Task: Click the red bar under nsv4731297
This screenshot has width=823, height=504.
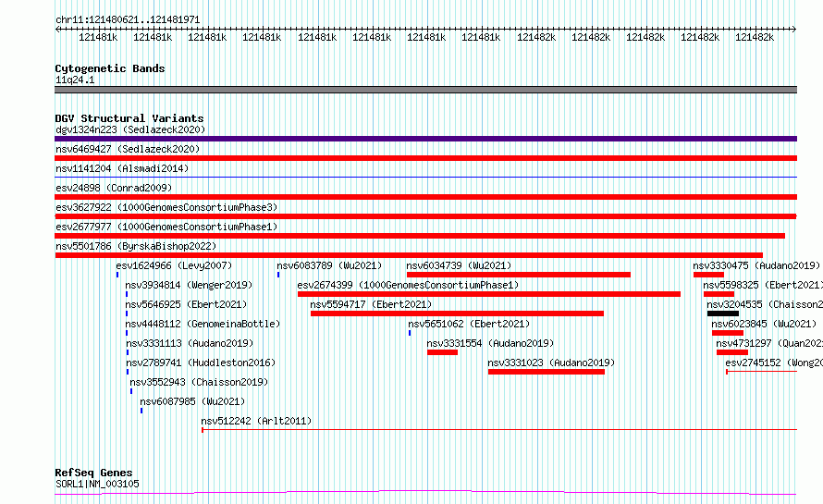Action: coord(732,352)
